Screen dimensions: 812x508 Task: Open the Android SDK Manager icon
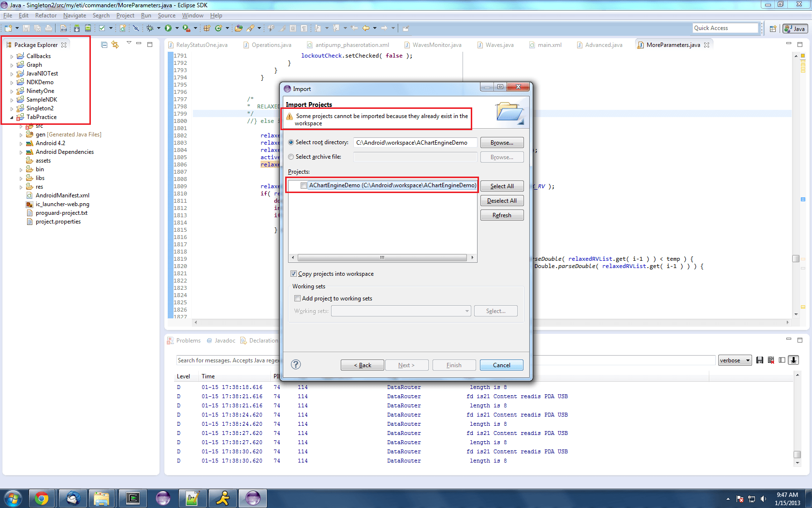tap(76, 28)
